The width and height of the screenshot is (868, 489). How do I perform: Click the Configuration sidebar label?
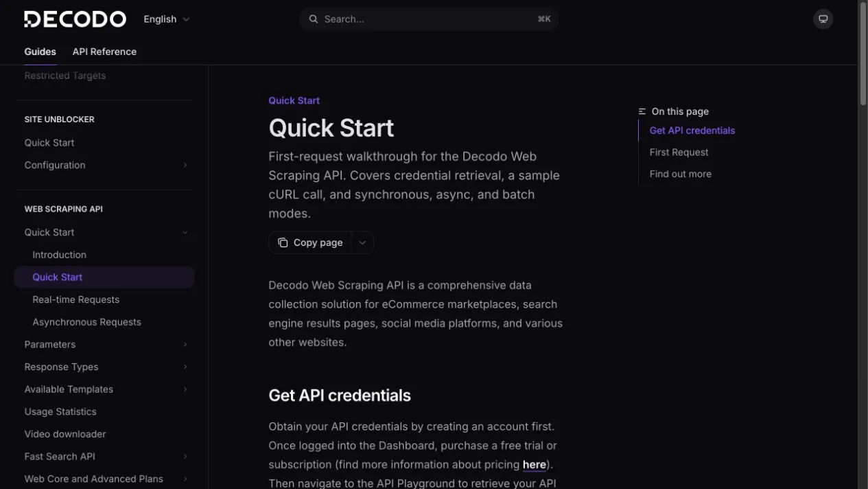tap(55, 166)
